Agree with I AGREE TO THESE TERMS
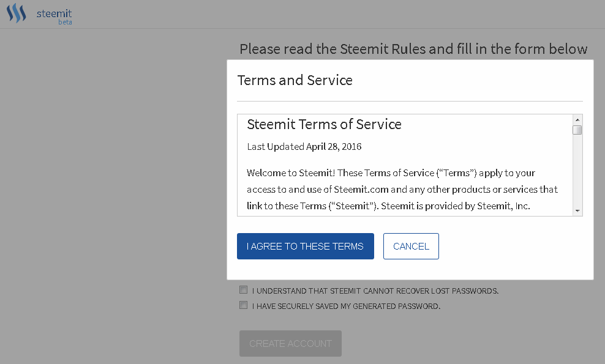 pyautogui.click(x=305, y=246)
